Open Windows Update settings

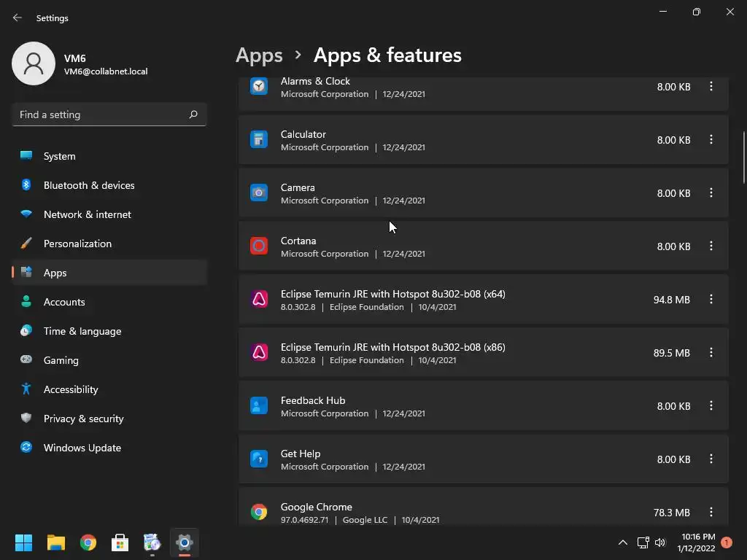click(x=82, y=448)
